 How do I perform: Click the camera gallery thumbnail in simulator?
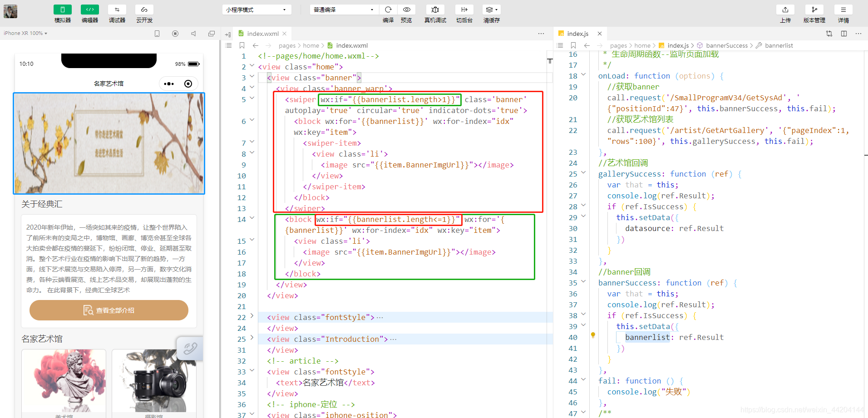[154, 381]
